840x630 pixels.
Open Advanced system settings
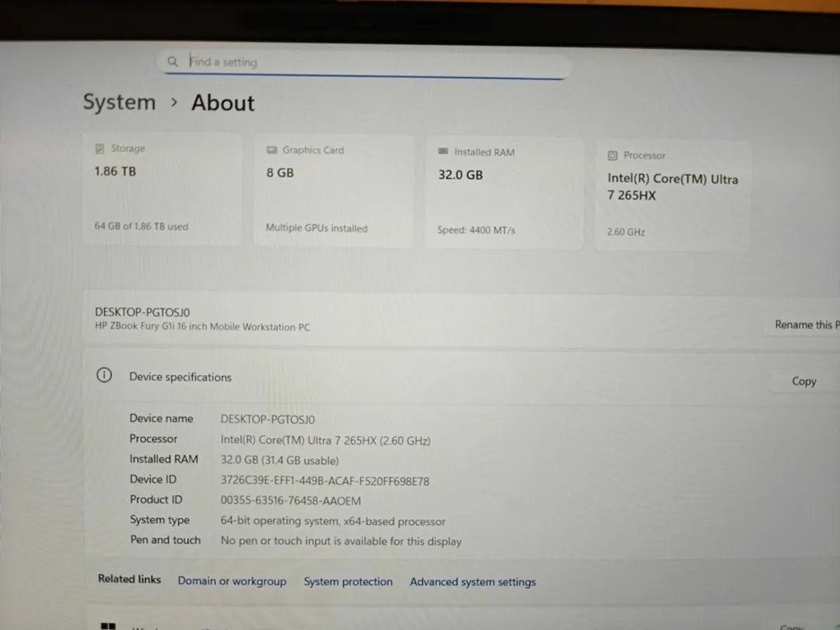click(x=472, y=581)
